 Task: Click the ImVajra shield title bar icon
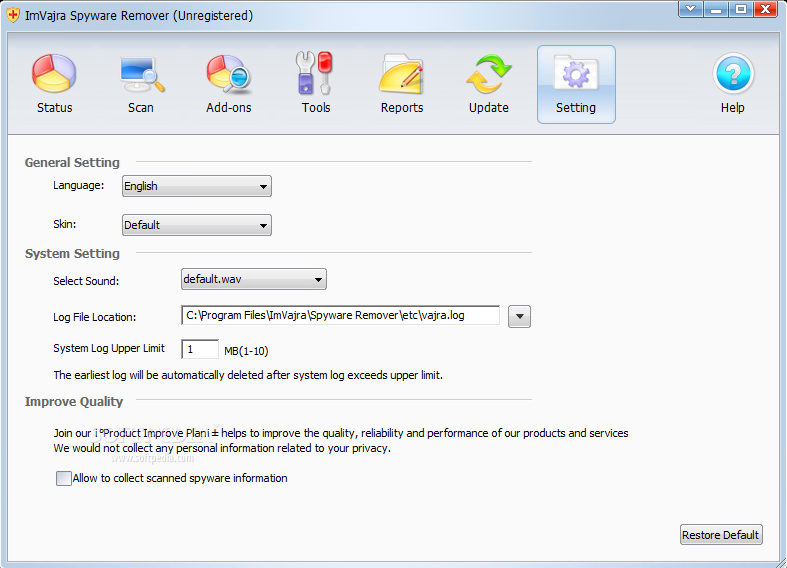[x=14, y=15]
